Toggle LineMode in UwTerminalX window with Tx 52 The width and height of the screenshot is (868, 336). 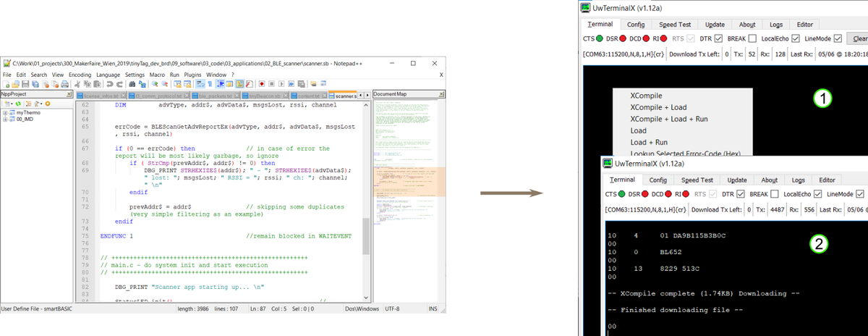tap(838, 38)
